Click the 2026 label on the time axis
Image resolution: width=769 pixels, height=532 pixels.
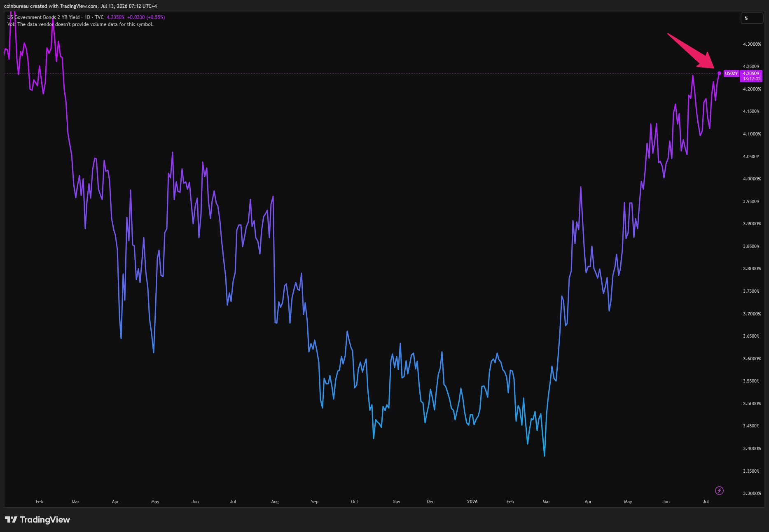(472, 502)
